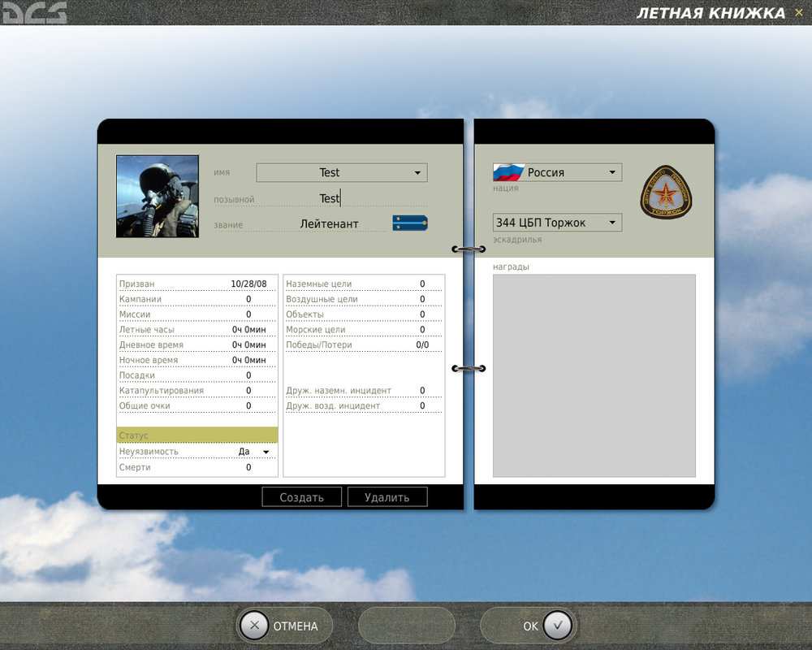Click the checkmark circle on the ОК button

coord(557,626)
